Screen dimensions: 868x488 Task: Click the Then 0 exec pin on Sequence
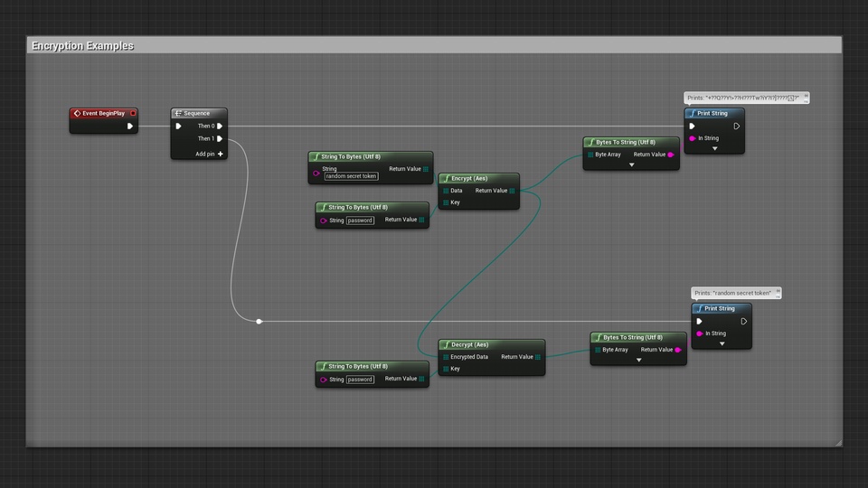220,127
